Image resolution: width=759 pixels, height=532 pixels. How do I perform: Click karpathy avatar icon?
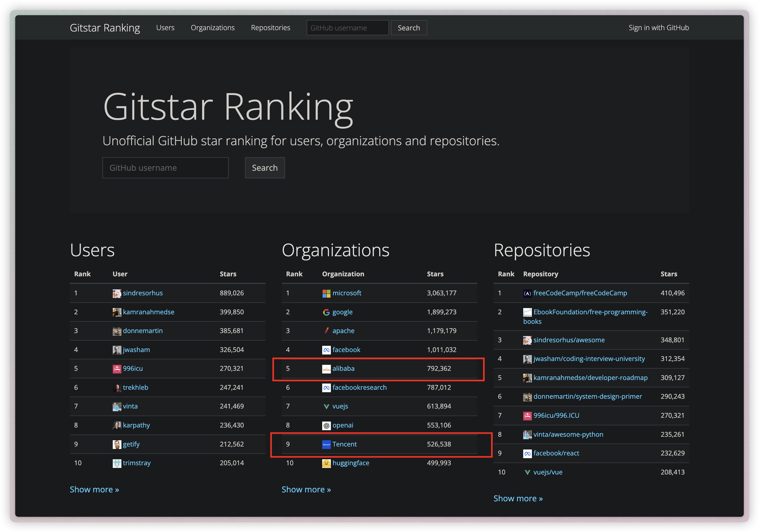117,425
